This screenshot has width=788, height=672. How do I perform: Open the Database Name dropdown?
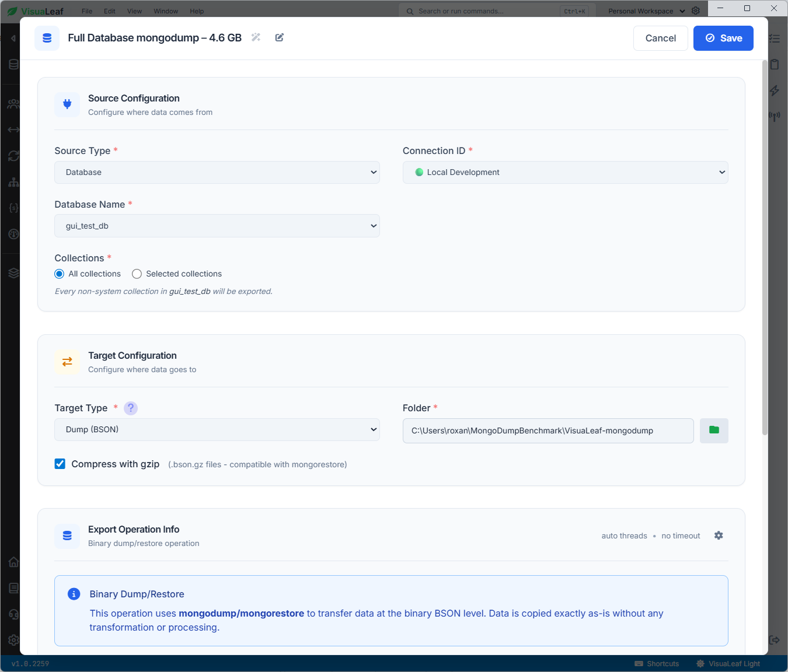pyautogui.click(x=217, y=226)
